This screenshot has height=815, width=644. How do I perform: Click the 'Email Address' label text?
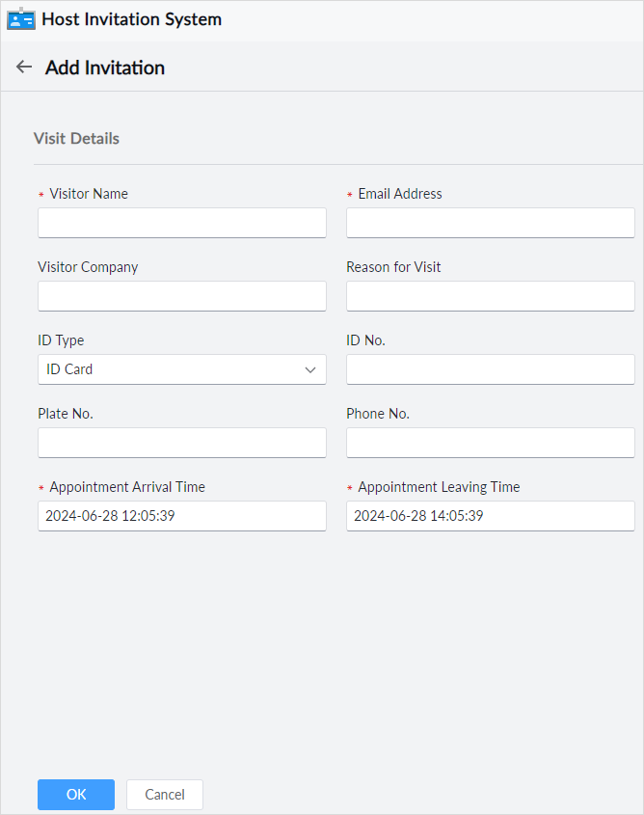(400, 194)
